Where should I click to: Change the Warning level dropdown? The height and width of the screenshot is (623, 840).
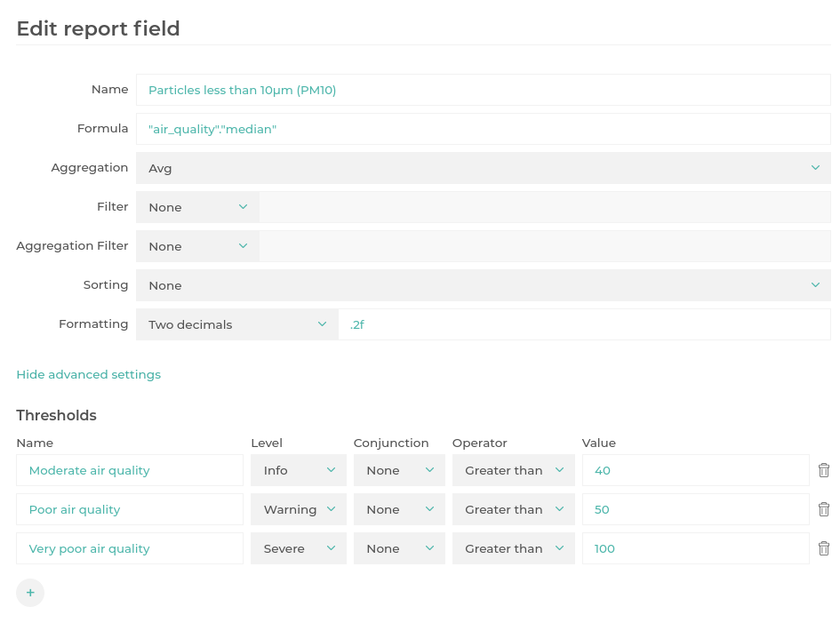click(x=299, y=509)
